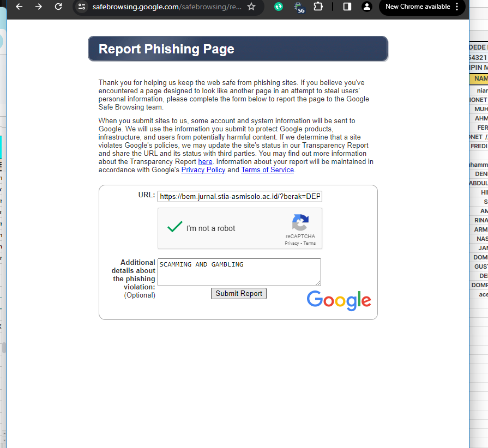
Task: Click the left window's scrollbar down arrow
Action: coord(4,441)
